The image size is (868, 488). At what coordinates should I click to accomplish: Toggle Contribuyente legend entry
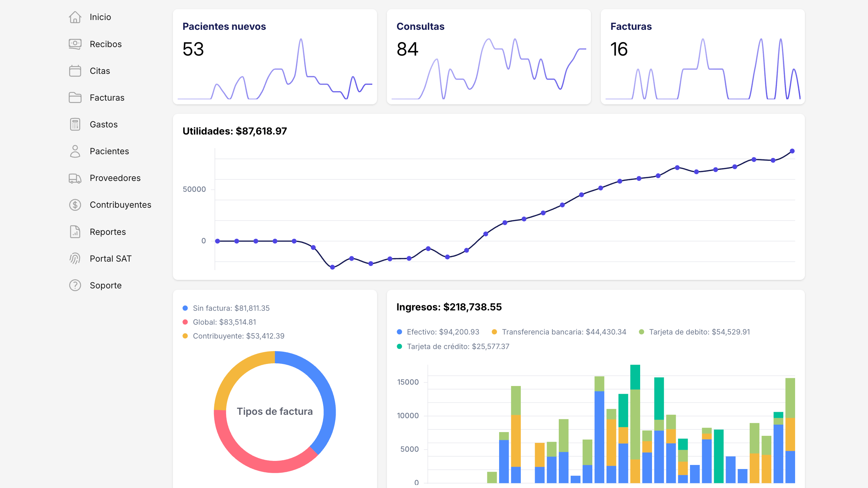[x=238, y=336]
